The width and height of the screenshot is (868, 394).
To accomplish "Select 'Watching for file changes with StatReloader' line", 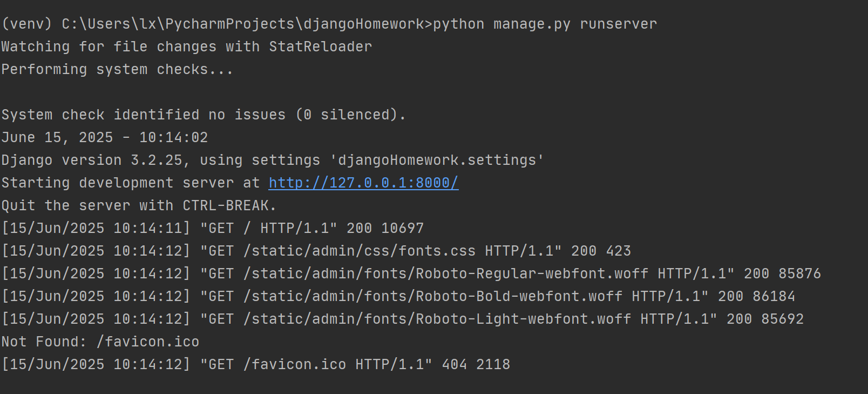I will [187, 46].
